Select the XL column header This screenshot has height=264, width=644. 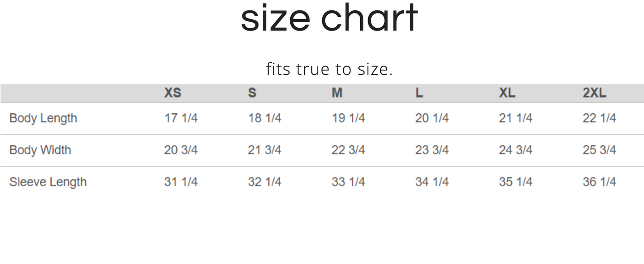[x=507, y=93]
